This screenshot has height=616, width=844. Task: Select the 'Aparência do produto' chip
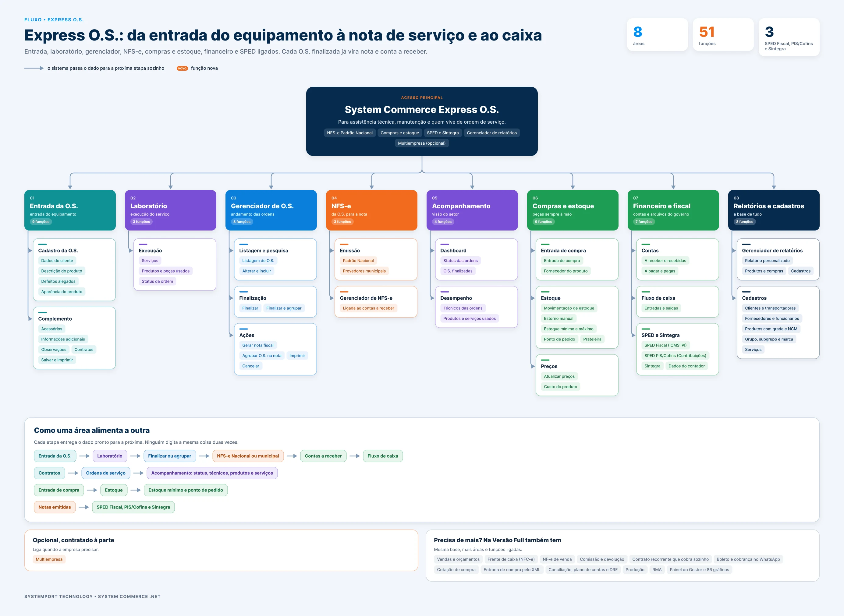point(62,292)
